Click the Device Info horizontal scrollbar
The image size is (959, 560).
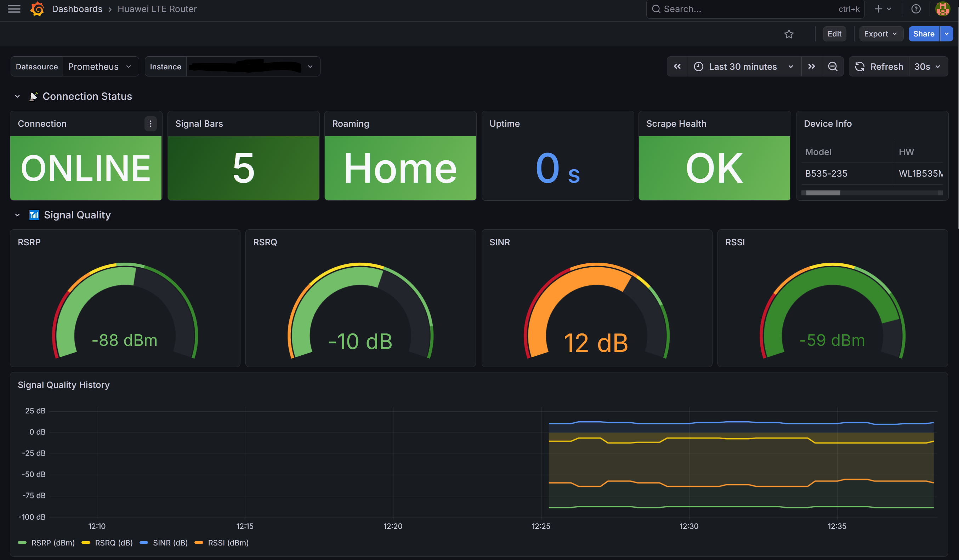(x=823, y=193)
